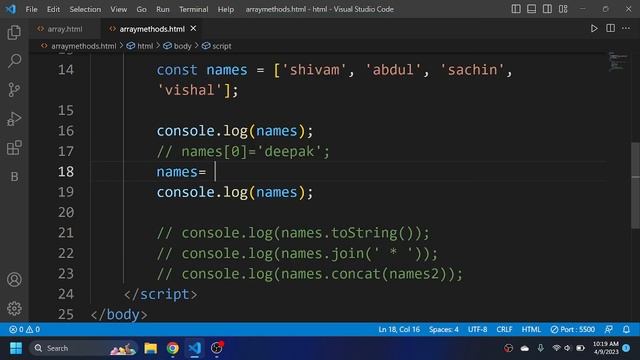Open the Explorer view in activity bar
The image size is (640, 360).
coord(14,32)
